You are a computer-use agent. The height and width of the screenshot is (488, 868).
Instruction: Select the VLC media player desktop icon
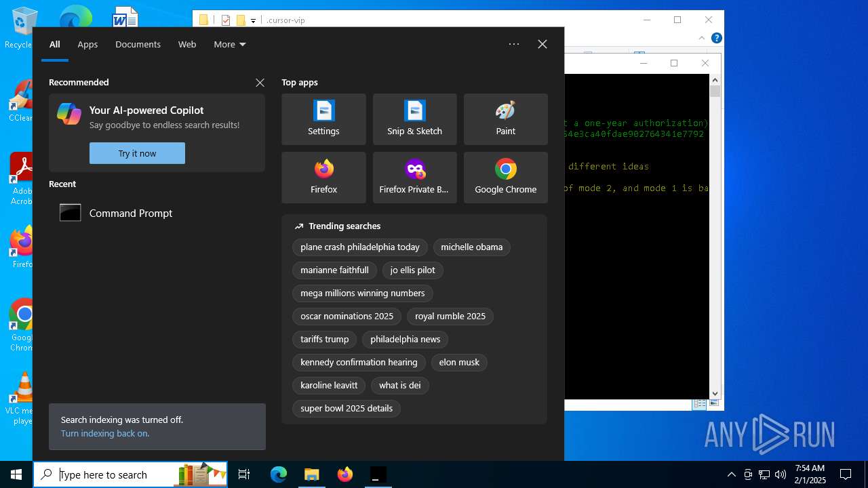tap(22, 399)
